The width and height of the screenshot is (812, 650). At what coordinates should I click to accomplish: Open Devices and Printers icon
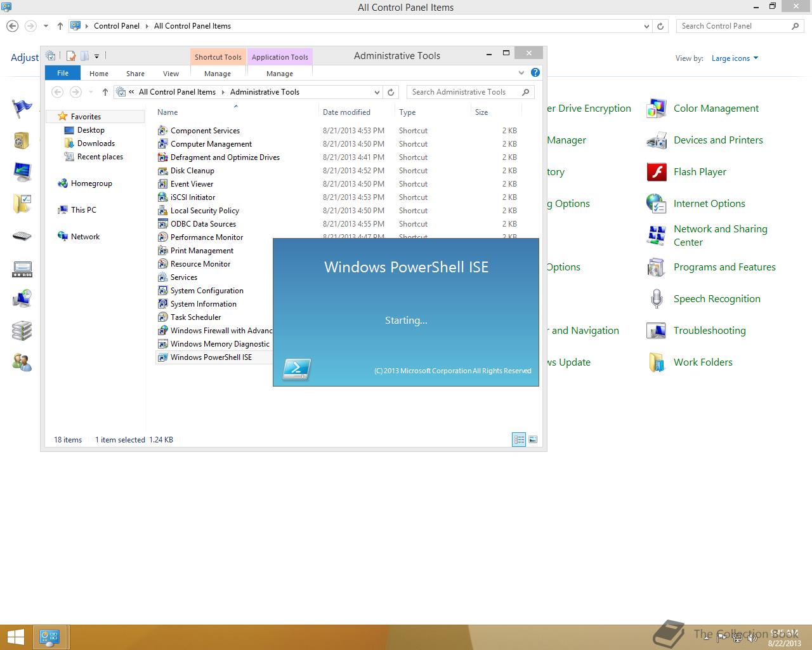pos(656,140)
